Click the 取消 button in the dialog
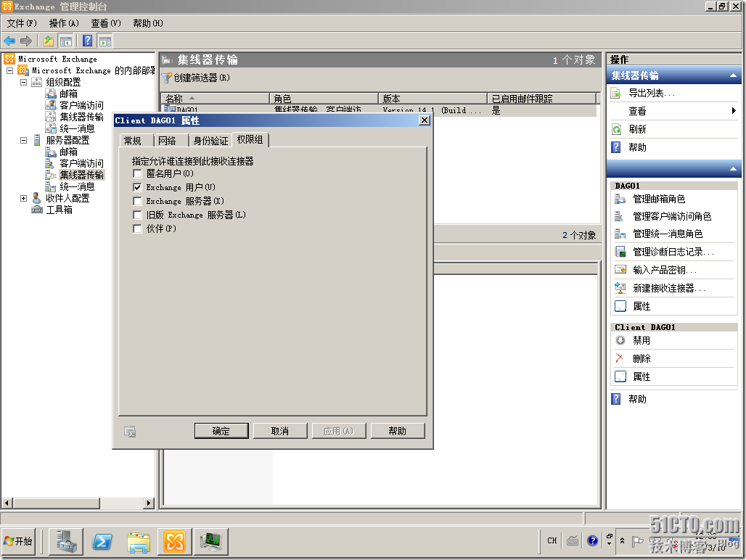The height and width of the screenshot is (560, 746). (280, 430)
